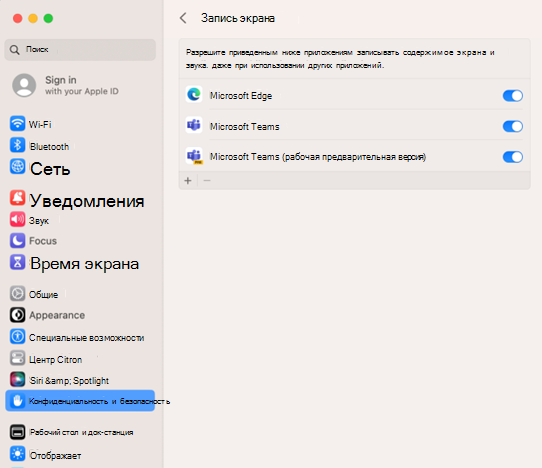
Task: Click the Microsoft Teams app icon
Action: (x=194, y=125)
